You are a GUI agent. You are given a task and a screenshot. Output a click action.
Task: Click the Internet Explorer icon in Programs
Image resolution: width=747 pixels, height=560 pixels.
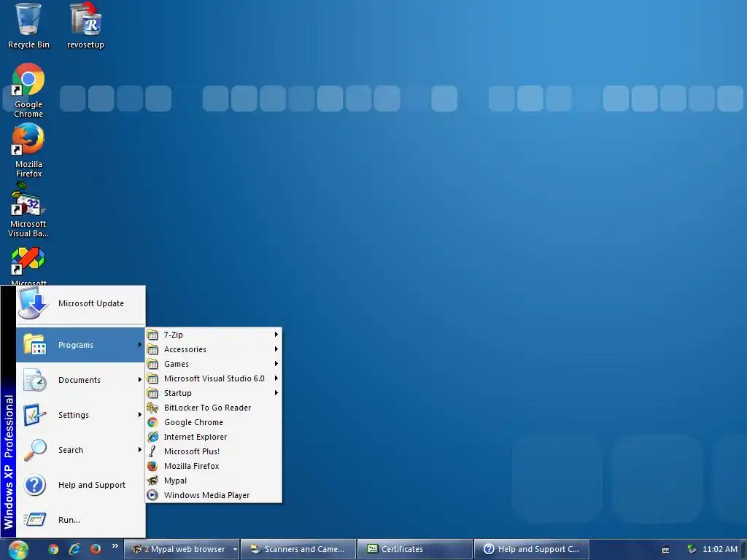coord(152,437)
